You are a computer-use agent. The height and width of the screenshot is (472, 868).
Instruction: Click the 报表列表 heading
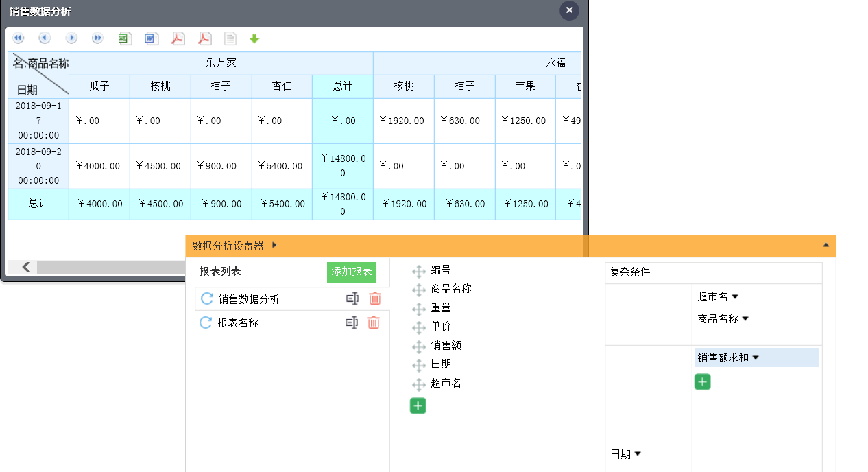coord(220,272)
